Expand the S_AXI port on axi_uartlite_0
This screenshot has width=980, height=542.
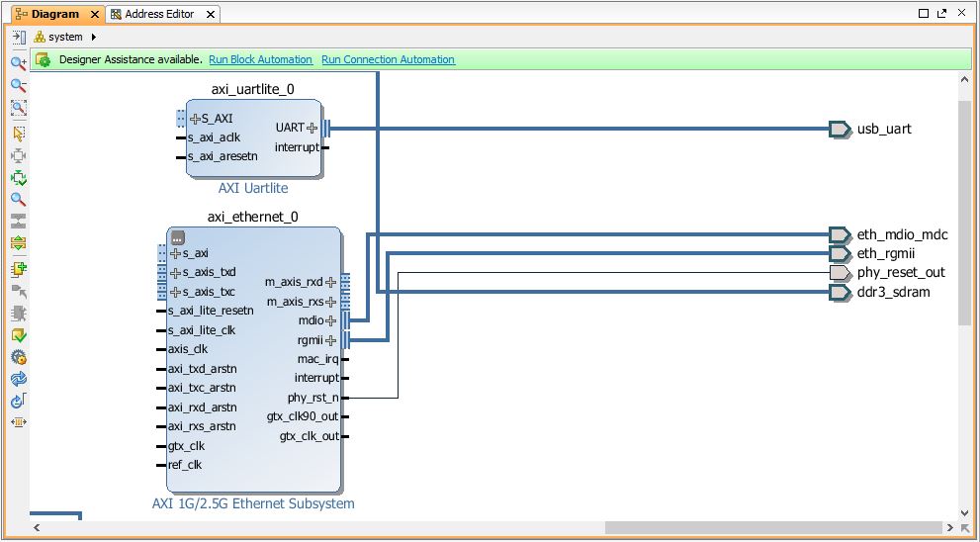pyautogui.click(x=195, y=119)
